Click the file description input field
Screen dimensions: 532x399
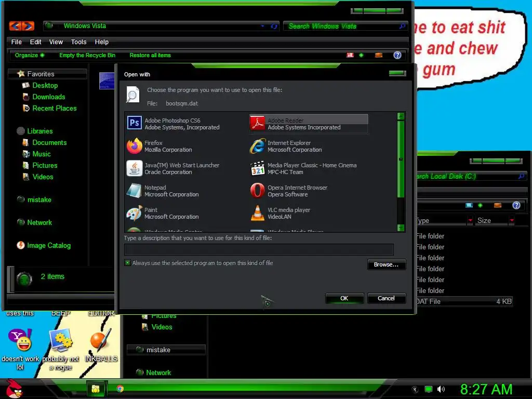click(259, 249)
